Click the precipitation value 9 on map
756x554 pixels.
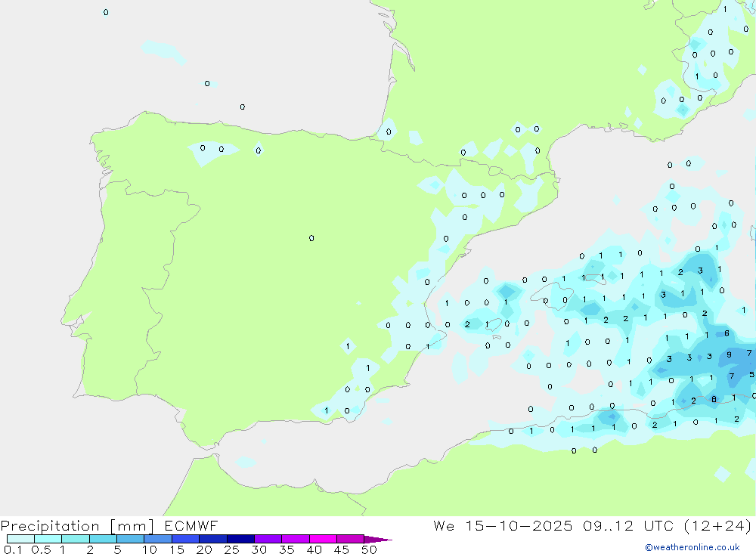coord(729,354)
